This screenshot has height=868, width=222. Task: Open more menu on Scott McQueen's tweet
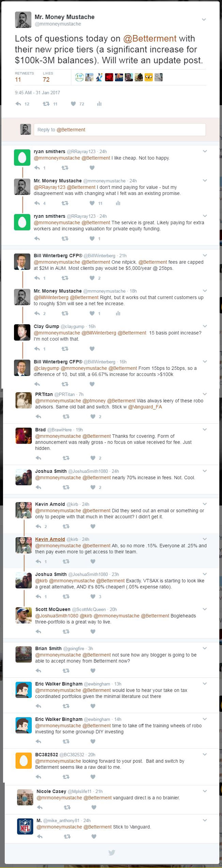tap(205, 609)
